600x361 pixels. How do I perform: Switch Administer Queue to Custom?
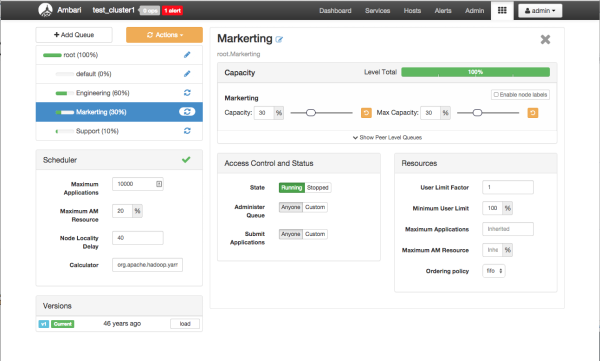point(315,207)
